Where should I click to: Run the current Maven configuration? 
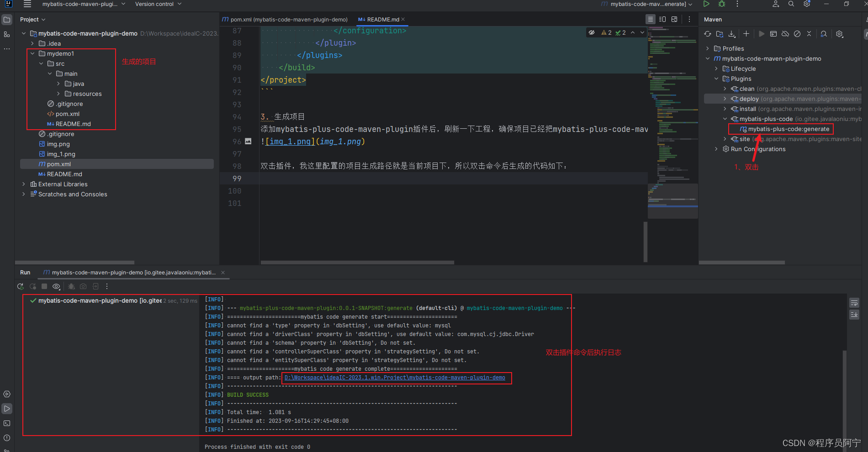pyautogui.click(x=706, y=4)
